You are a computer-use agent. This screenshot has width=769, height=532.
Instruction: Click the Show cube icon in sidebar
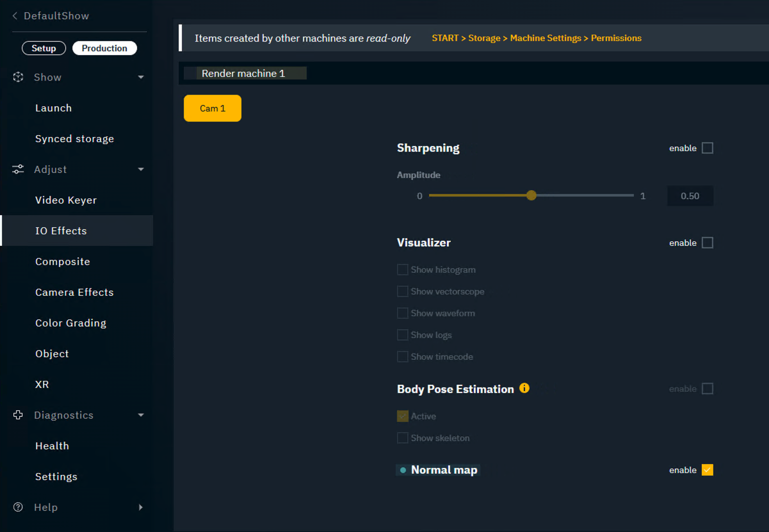[x=19, y=77]
